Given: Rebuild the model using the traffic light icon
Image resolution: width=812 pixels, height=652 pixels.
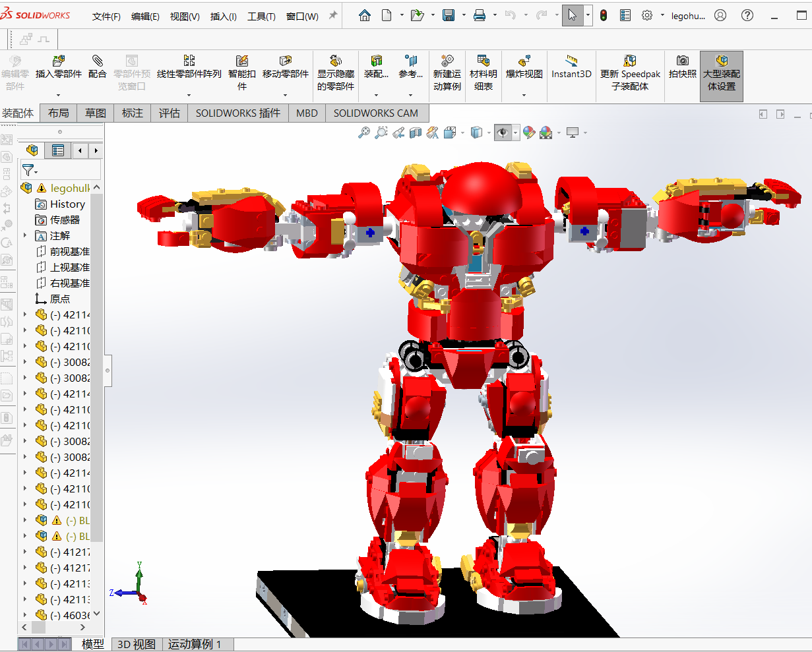Looking at the screenshot, I should click(604, 15).
